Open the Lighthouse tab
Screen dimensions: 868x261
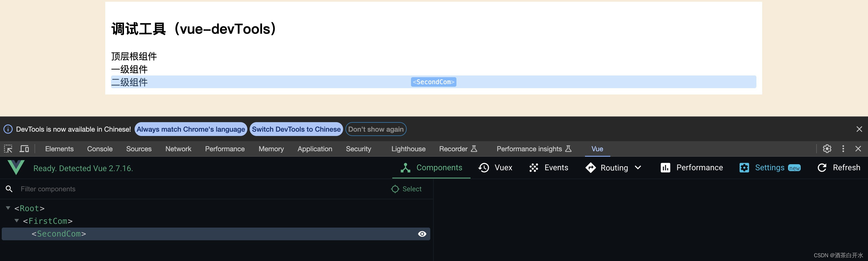click(408, 149)
